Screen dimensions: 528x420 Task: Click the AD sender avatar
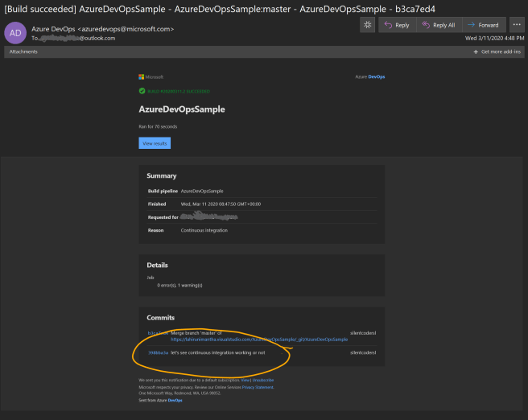pos(14,33)
